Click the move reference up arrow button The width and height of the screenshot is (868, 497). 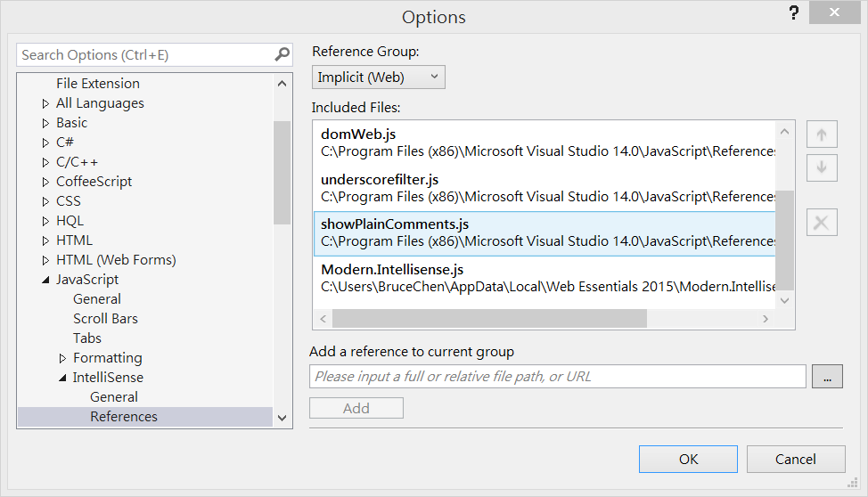coord(821,135)
